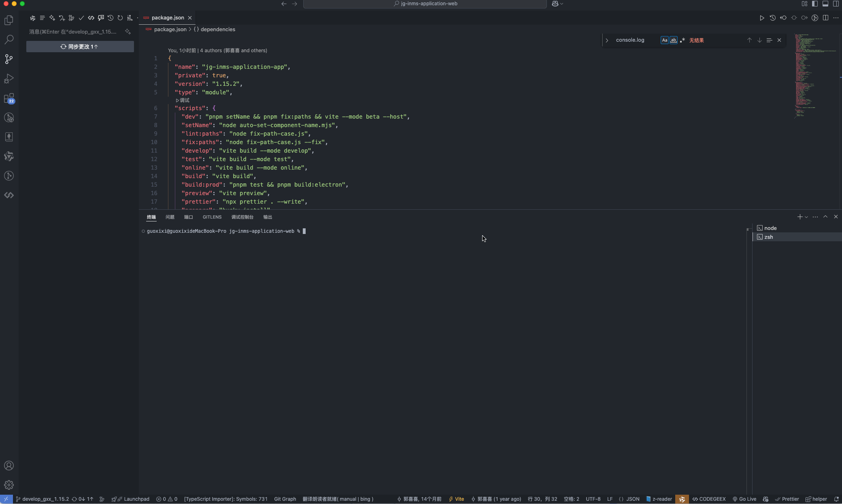Expand the replace toggle in find widget
Viewport: 842px width, 504px height.
pos(607,40)
